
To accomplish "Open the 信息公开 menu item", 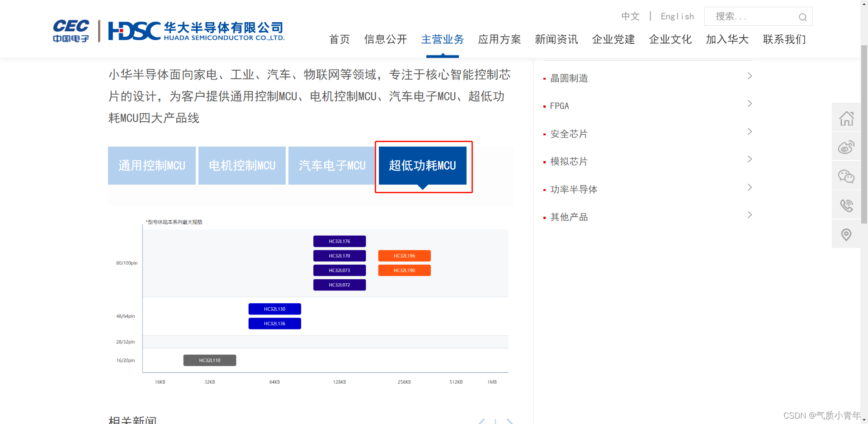I will point(386,39).
